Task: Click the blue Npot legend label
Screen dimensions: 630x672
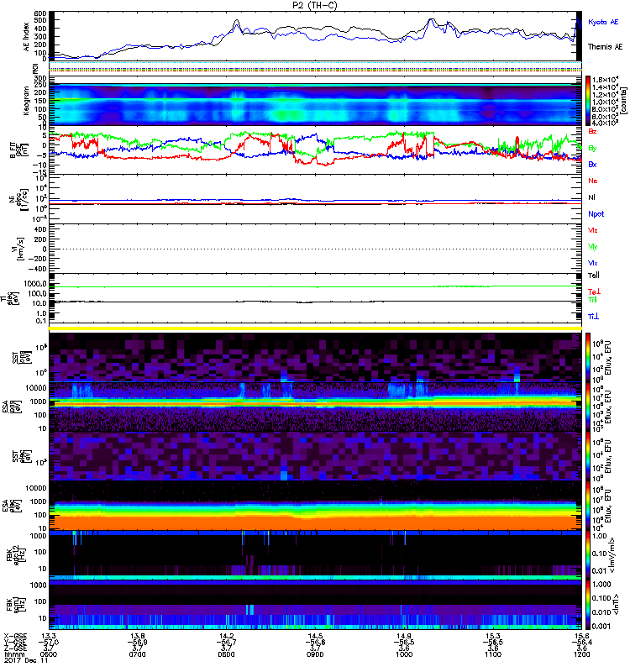Action: (596, 214)
